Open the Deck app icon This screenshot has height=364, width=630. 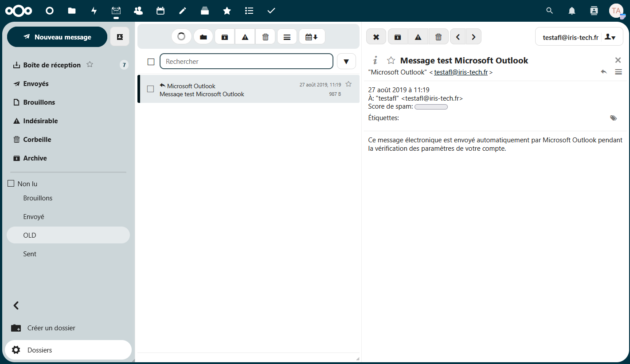(205, 11)
